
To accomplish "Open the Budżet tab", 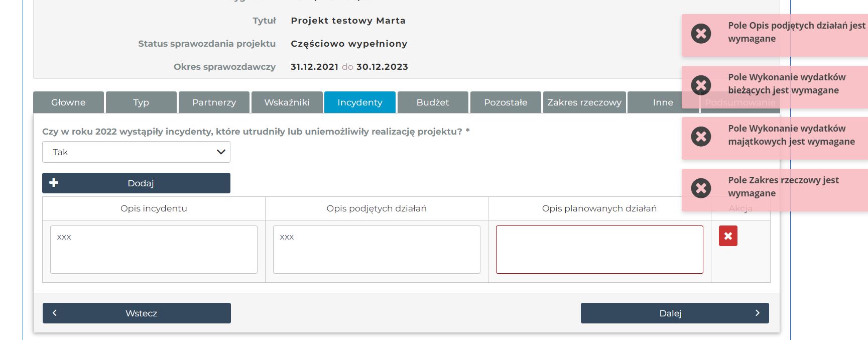I will [432, 102].
